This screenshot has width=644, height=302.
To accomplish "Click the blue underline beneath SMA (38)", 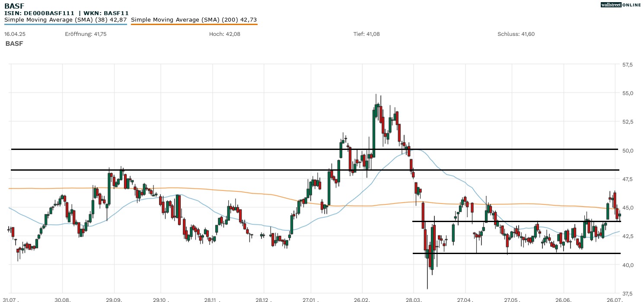I will (65, 24).
